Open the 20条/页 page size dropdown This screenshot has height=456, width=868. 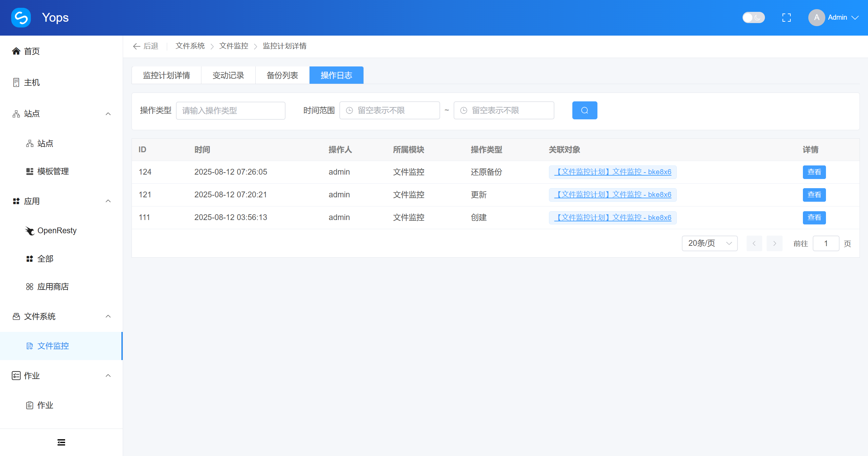709,243
